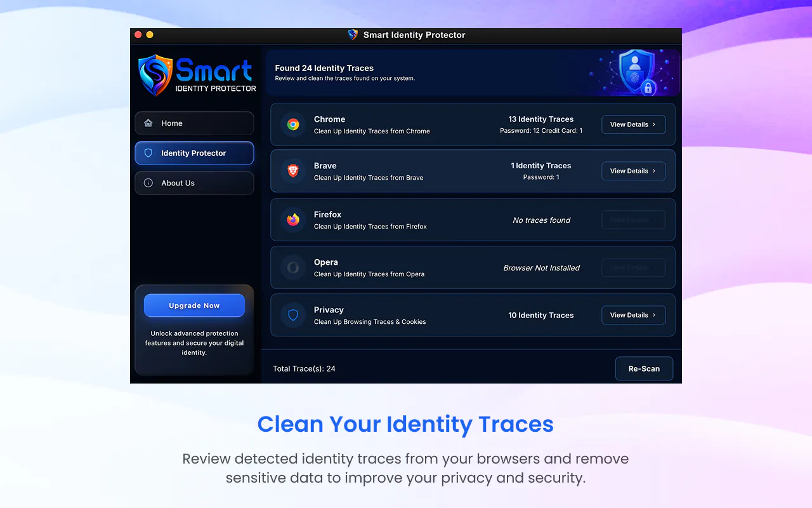Click the chevron on Privacy View Details
This screenshot has width=812, height=508.
[x=654, y=315]
